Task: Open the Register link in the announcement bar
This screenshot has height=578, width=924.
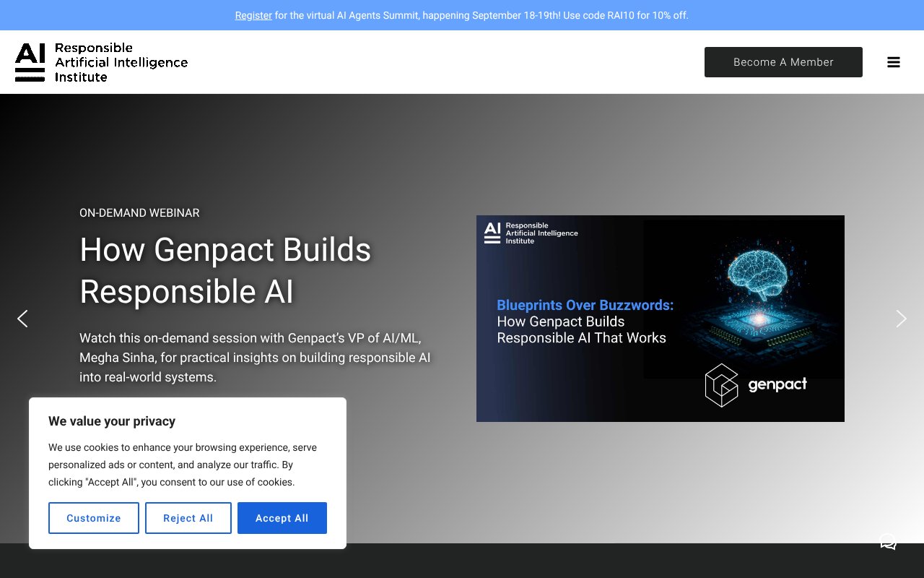Action: (x=253, y=15)
